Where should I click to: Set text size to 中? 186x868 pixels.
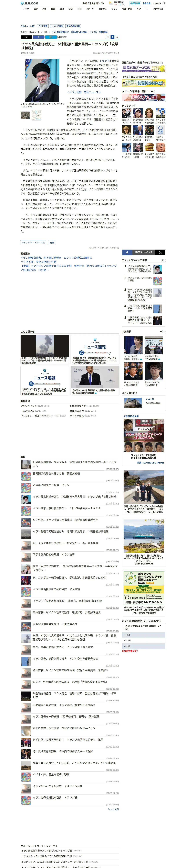coord(112,37)
